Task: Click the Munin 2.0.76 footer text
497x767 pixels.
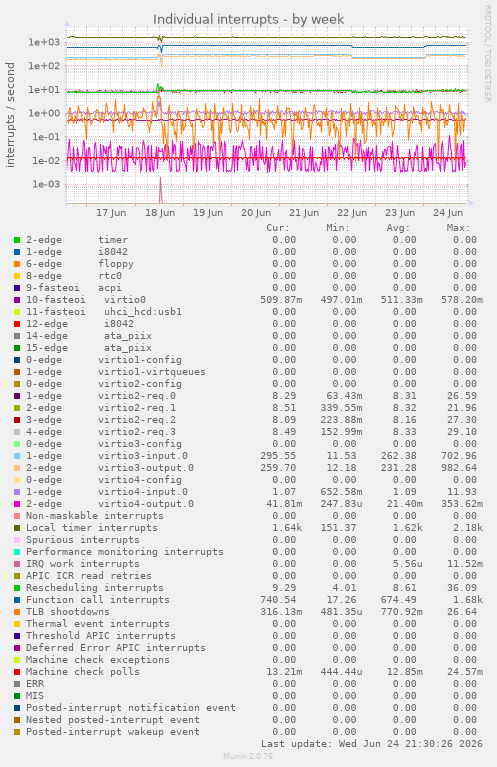Action: click(x=248, y=756)
